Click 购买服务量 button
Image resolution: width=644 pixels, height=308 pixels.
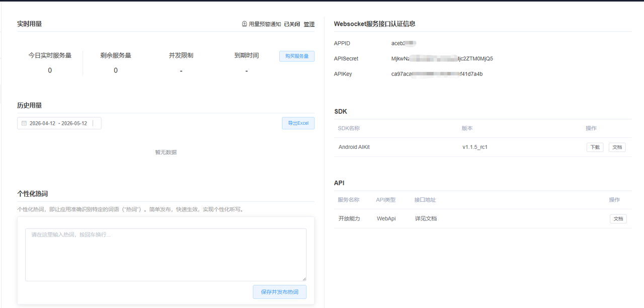297,56
